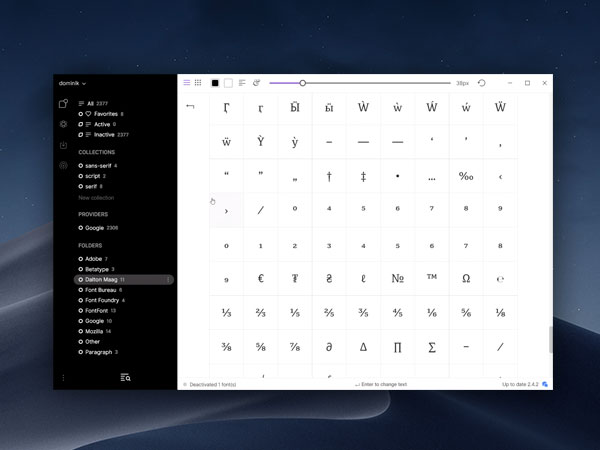This screenshot has width=600, height=450.
Task: Go back using the arrow above glyphs
Action: tap(190, 106)
